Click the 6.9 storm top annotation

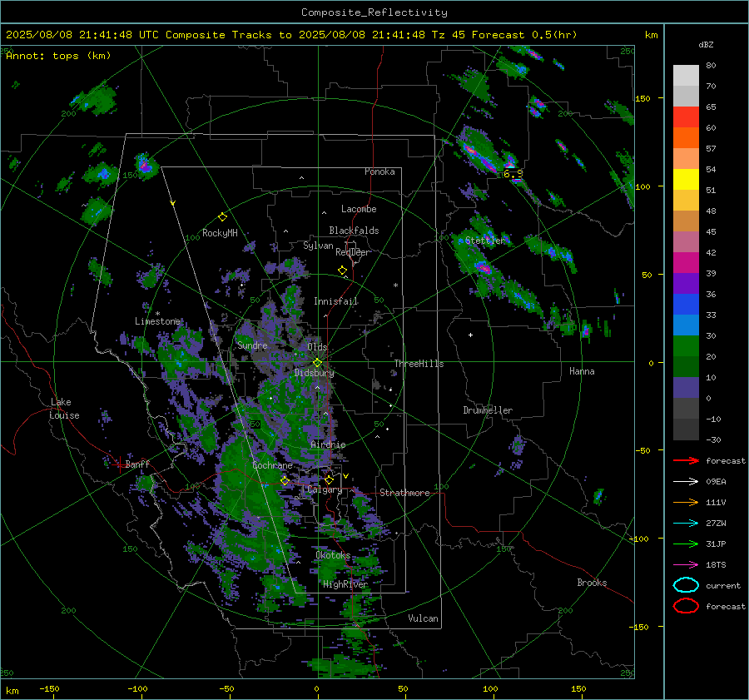pyautogui.click(x=513, y=174)
